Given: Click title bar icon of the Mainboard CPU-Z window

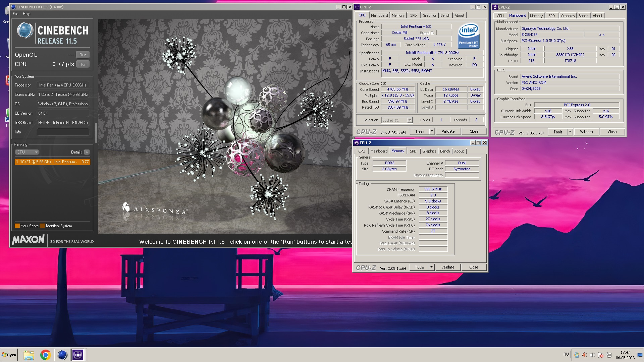Looking at the screenshot, I should 495,7.
